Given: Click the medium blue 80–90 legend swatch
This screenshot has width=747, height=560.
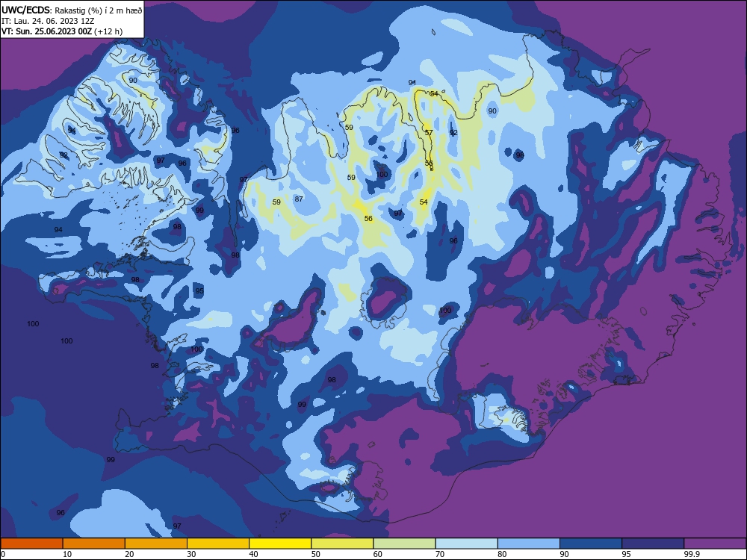Looking at the screenshot, I should click(529, 544).
